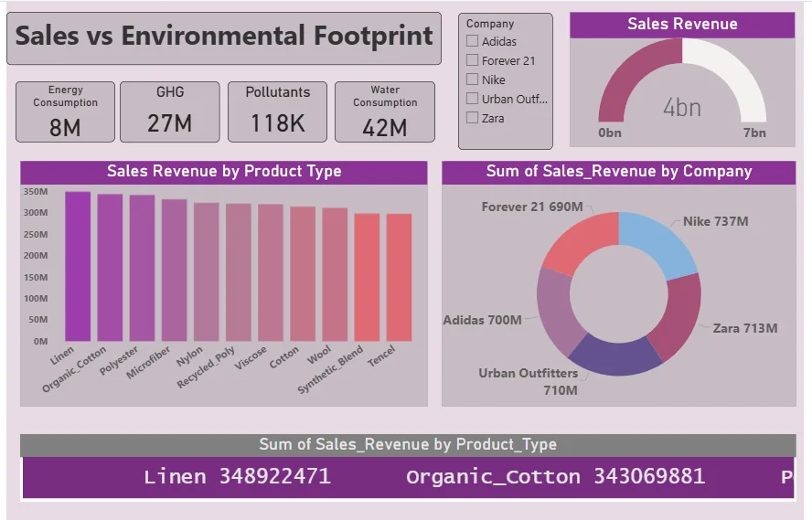
Task: Click the Energy Consumption 8M card
Action: pyautogui.click(x=65, y=111)
